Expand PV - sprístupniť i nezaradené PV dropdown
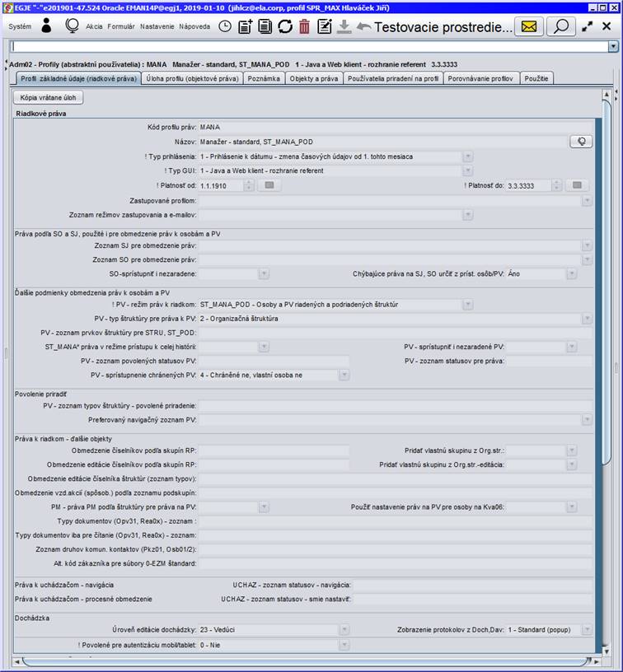The width and height of the screenshot is (623, 672). coord(572,348)
